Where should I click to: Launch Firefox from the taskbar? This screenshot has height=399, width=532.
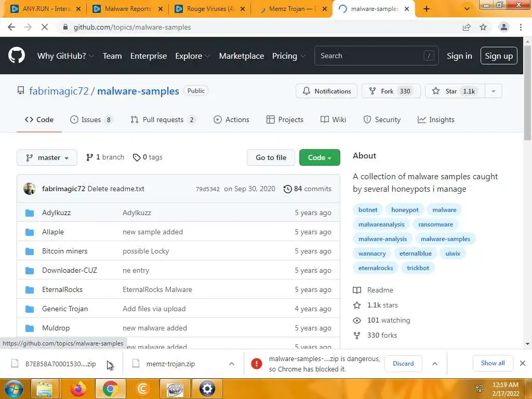[78, 389]
